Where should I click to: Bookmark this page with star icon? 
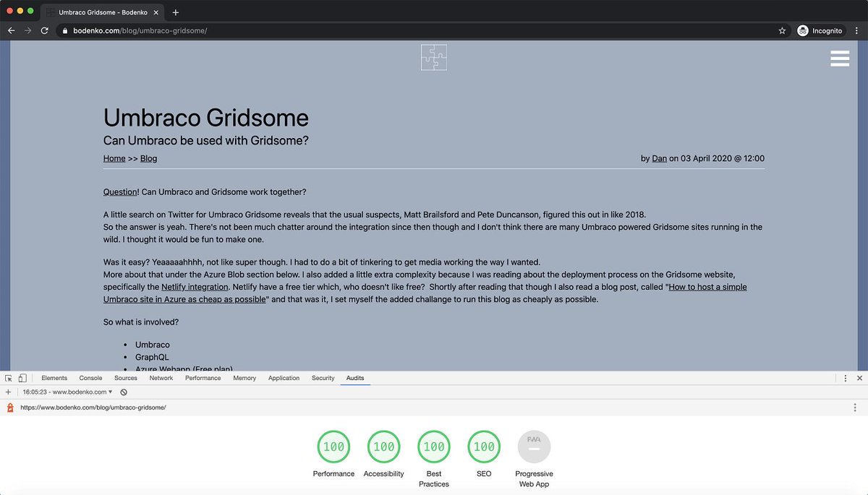click(x=782, y=31)
